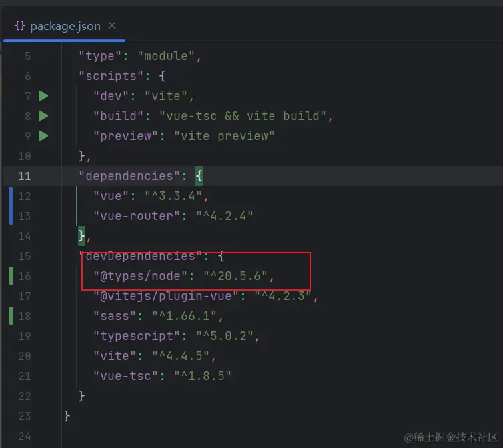Click the "vite" key on line 20

(x=115, y=356)
